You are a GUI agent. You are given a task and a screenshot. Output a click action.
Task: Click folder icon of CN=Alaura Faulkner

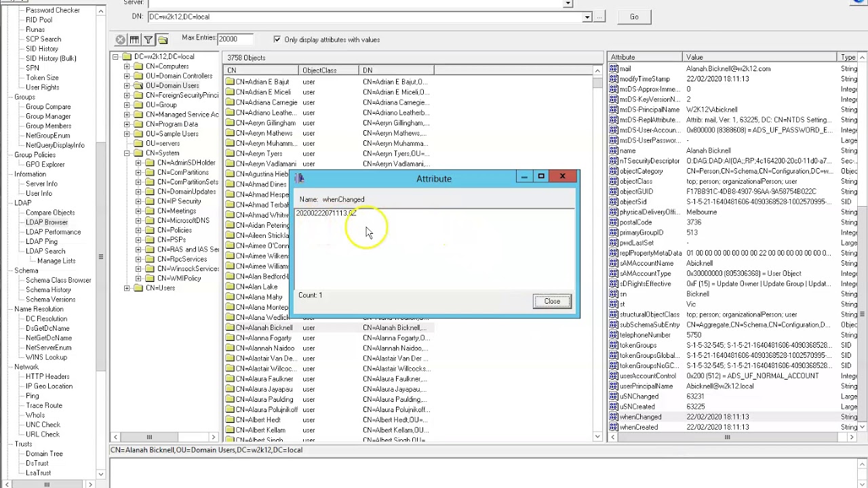pos(230,379)
